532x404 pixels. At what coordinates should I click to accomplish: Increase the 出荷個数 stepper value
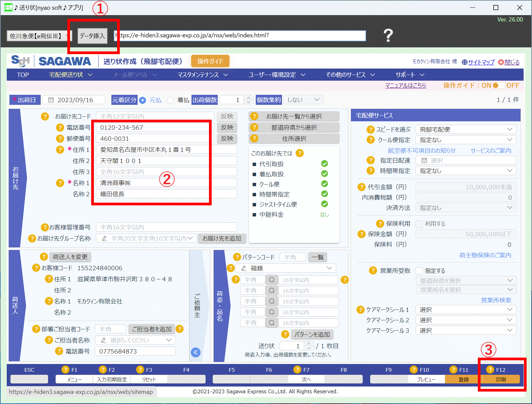(248, 98)
